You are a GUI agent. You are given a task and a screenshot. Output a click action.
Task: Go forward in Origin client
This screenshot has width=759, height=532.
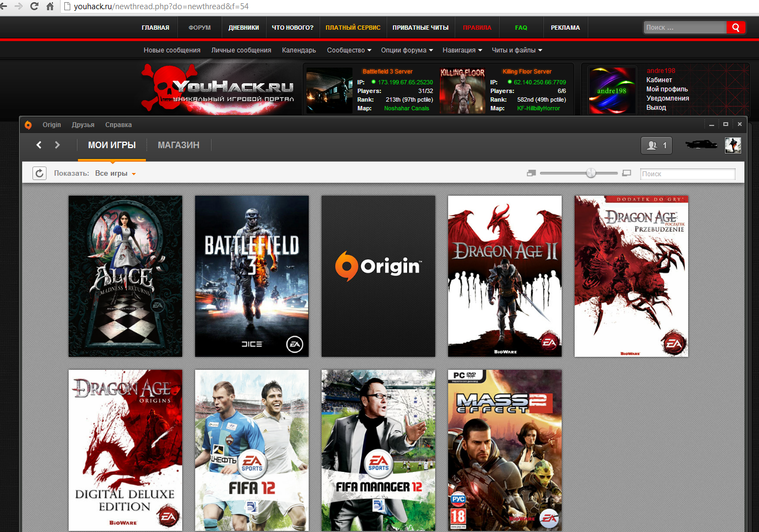tap(57, 145)
